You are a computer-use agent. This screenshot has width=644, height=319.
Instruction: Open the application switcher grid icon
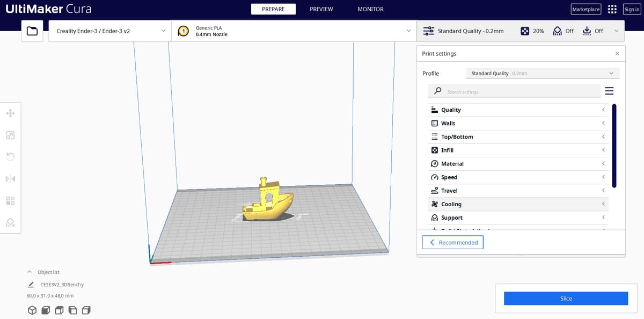pos(612,9)
